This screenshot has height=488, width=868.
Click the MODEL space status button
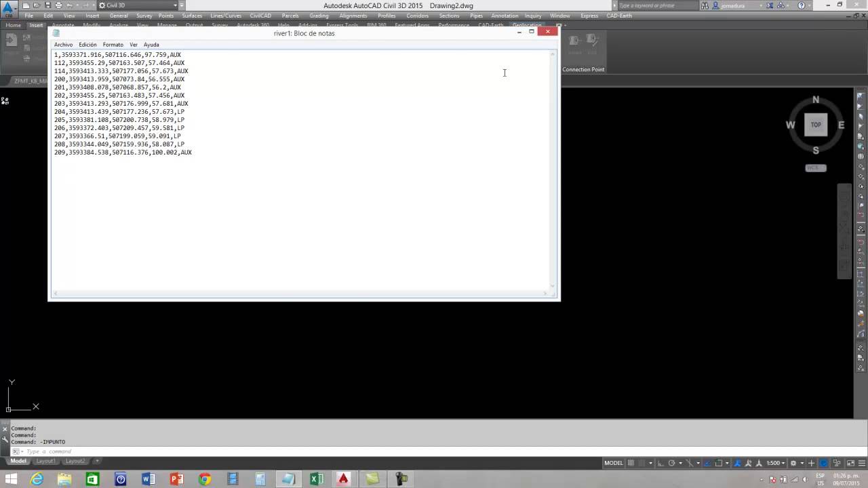pos(614,463)
